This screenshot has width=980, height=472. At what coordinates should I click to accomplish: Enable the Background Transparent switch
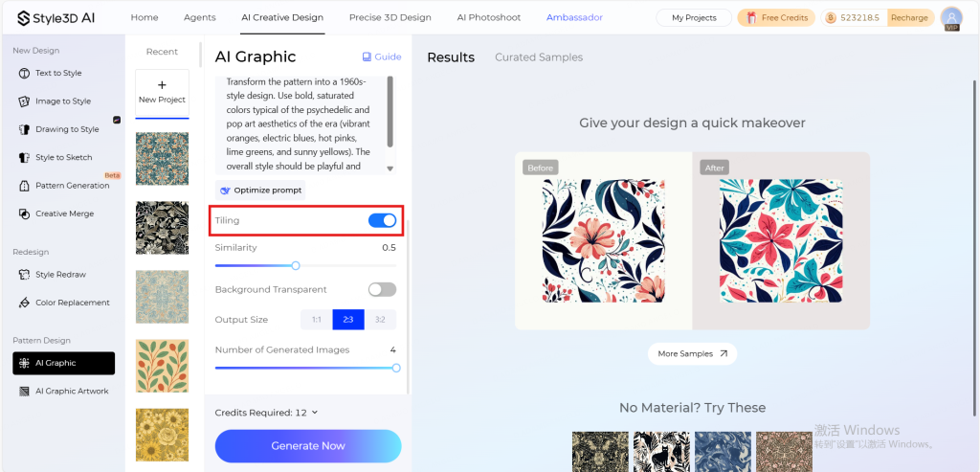pyautogui.click(x=382, y=289)
